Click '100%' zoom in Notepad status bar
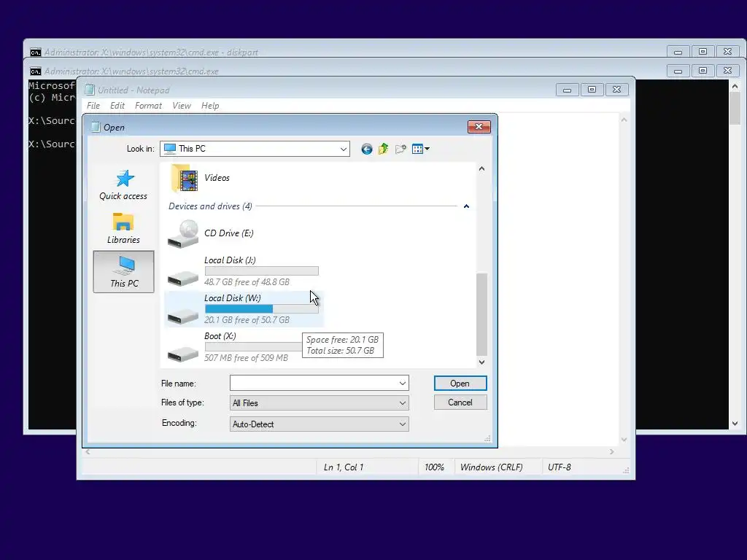 click(x=434, y=467)
